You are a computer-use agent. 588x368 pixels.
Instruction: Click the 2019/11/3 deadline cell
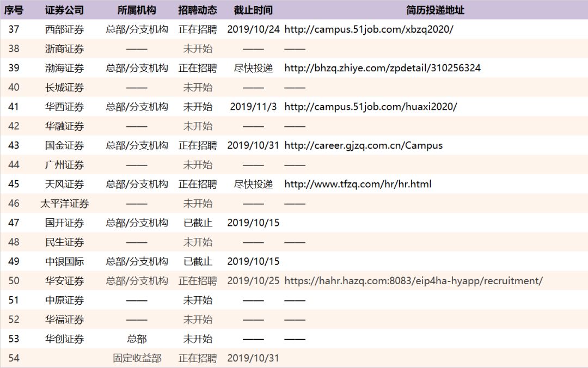click(x=253, y=107)
